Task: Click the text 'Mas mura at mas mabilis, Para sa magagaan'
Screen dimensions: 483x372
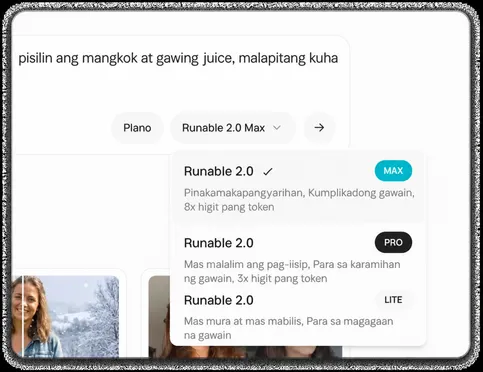Action: (289, 321)
